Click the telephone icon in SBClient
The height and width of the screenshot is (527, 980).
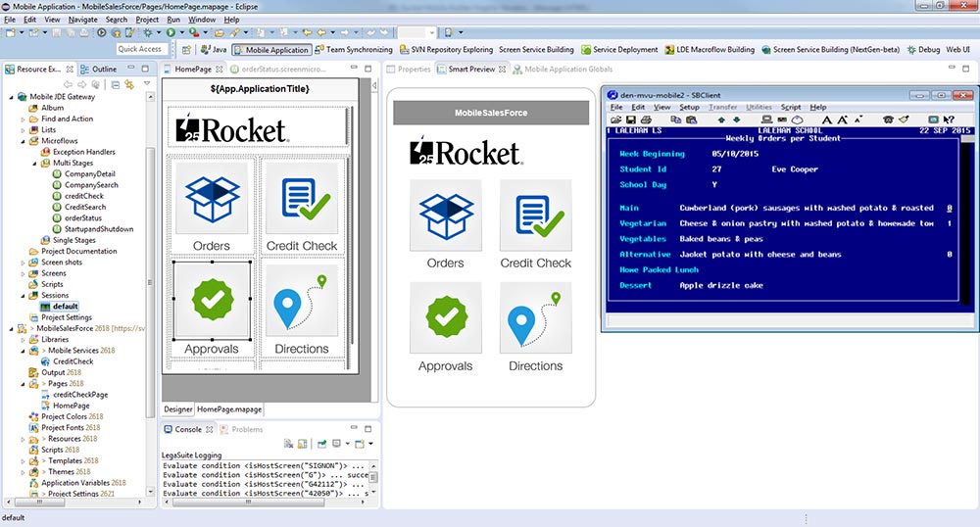tap(888, 120)
